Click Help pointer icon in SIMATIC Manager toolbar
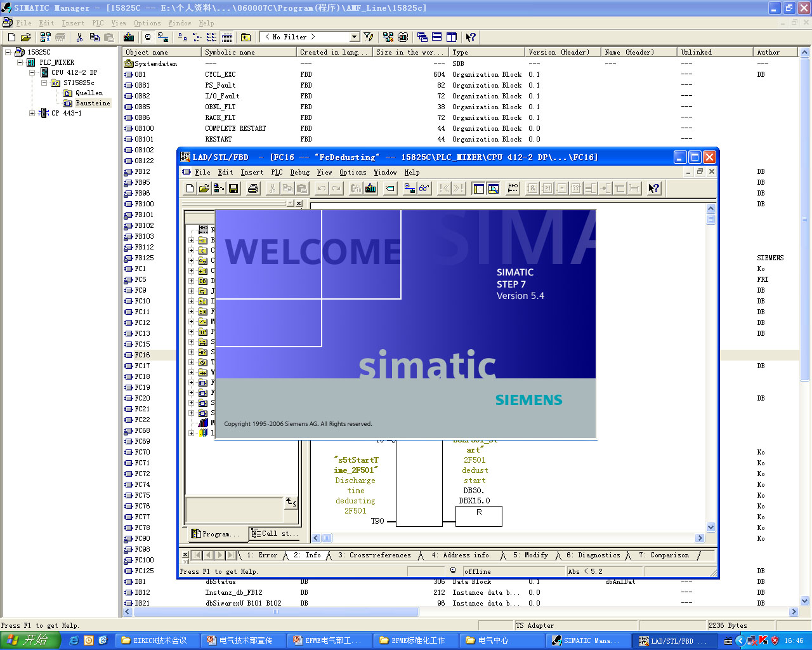Image resolution: width=812 pixels, height=650 pixels. [471, 37]
